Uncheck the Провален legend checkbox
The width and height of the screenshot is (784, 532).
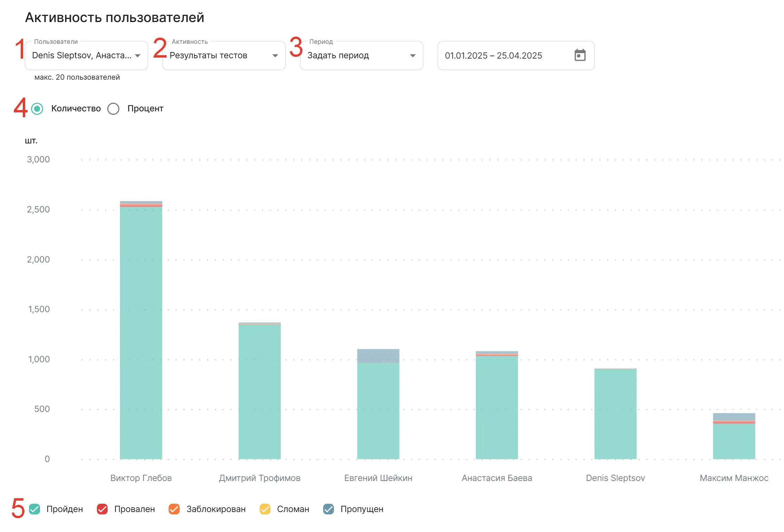coord(102,509)
